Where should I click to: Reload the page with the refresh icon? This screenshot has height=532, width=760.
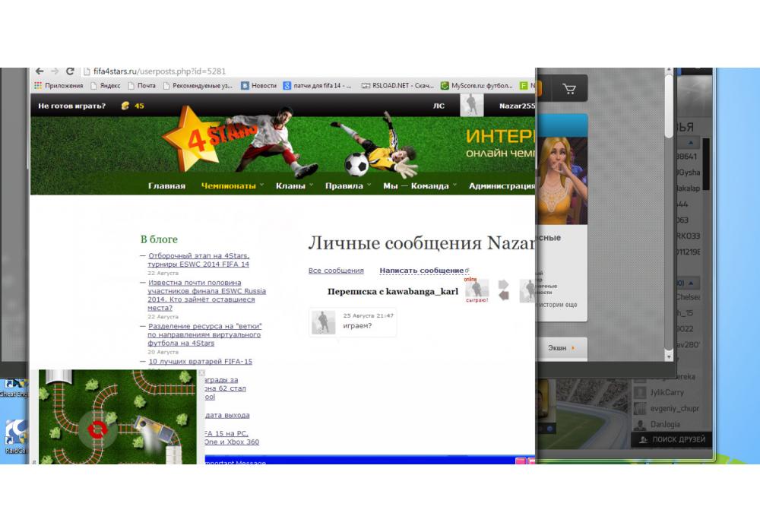click(70, 71)
